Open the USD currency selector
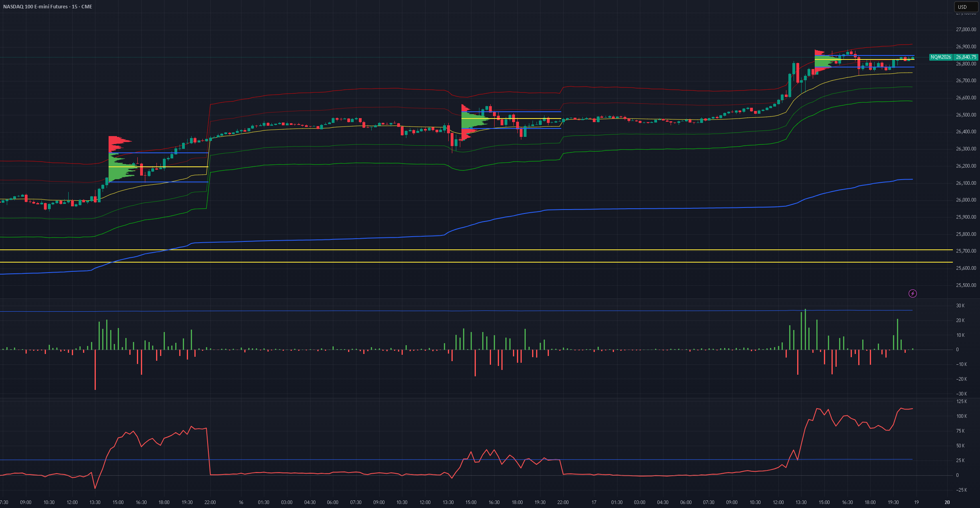The height and width of the screenshot is (508, 980). (x=966, y=7)
